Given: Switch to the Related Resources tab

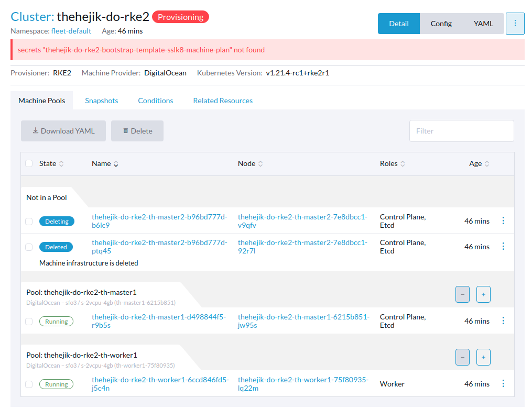Looking at the screenshot, I should click(223, 101).
